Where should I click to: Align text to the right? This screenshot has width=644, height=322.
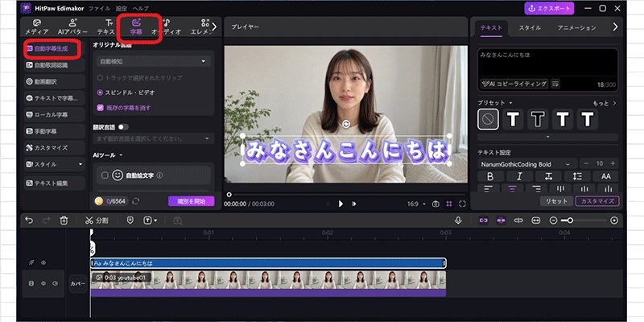536,188
